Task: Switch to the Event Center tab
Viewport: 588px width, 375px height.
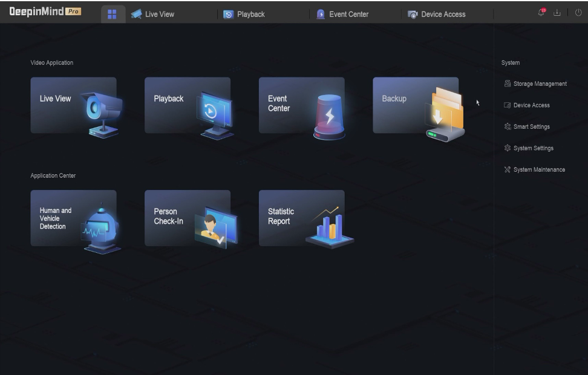Action: point(342,14)
